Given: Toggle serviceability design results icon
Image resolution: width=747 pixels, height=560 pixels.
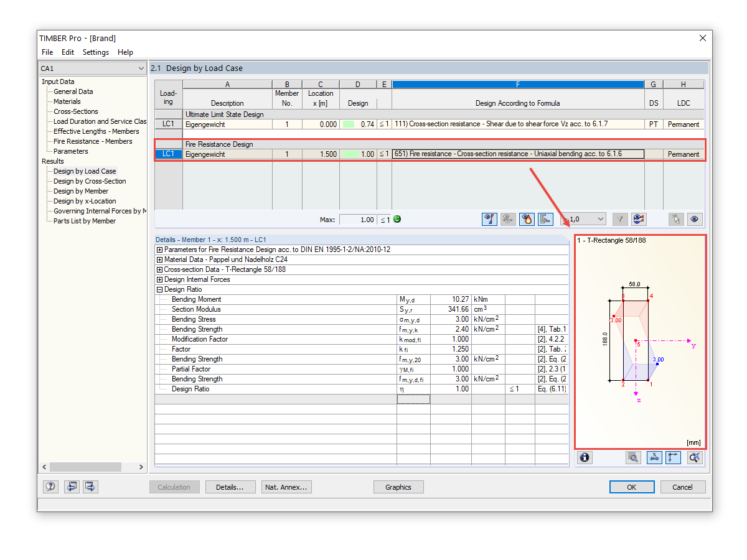Looking at the screenshot, I should [x=508, y=219].
